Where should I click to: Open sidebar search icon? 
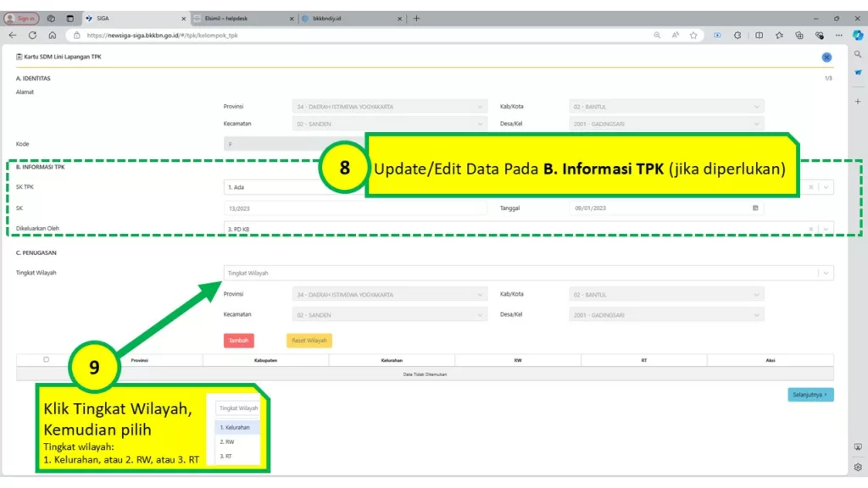pos(858,54)
